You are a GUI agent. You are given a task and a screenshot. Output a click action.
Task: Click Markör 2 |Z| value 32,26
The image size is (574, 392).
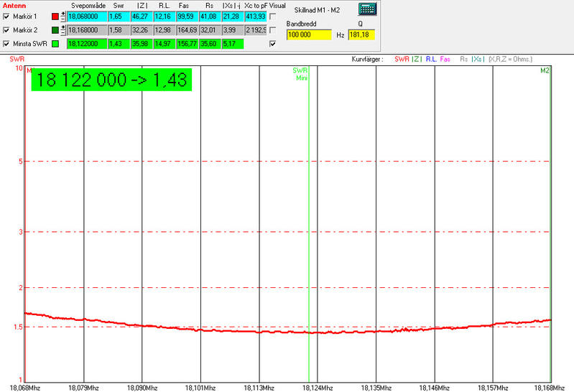coord(142,30)
